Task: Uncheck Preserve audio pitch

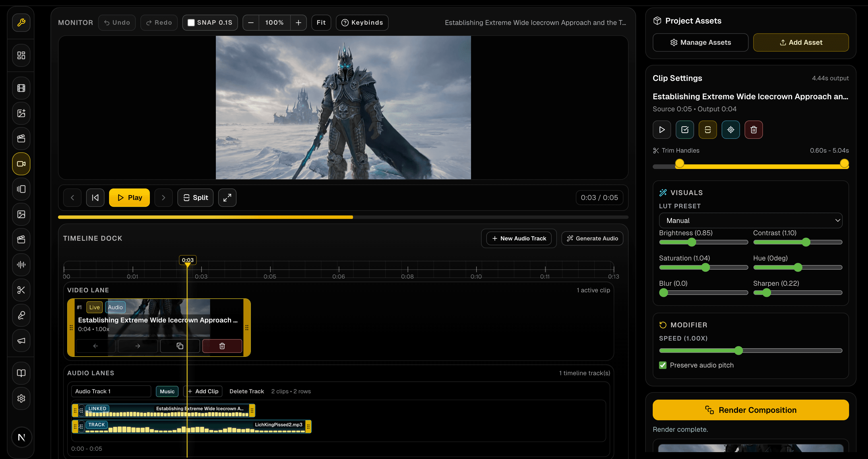Action: [662, 365]
